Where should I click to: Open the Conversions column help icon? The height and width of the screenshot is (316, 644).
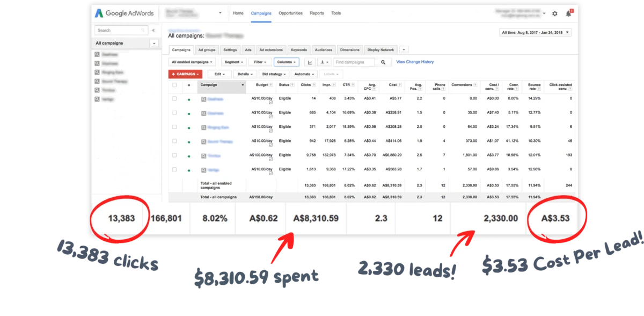[x=475, y=85]
